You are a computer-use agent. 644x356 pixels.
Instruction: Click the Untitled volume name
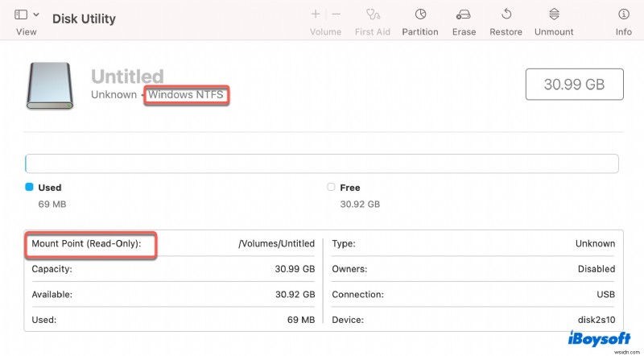point(127,77)
